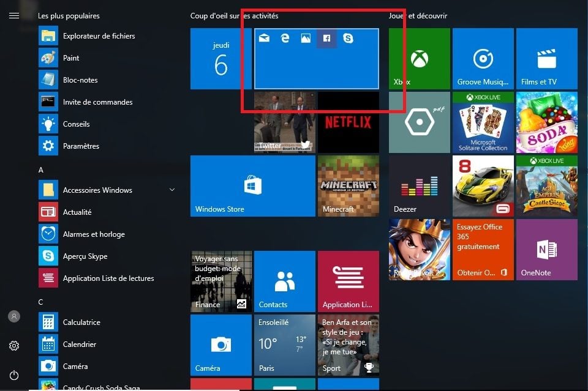Open Paramètres from most popular list
This screenshot has width=588, height=391.
pos(81,146)
